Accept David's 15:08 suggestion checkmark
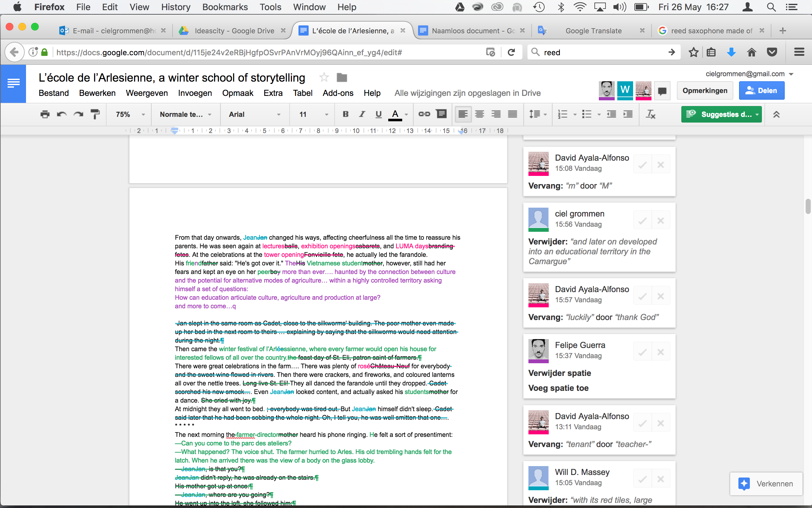Screen dimensions: 812x508 (x=642, y=165)
